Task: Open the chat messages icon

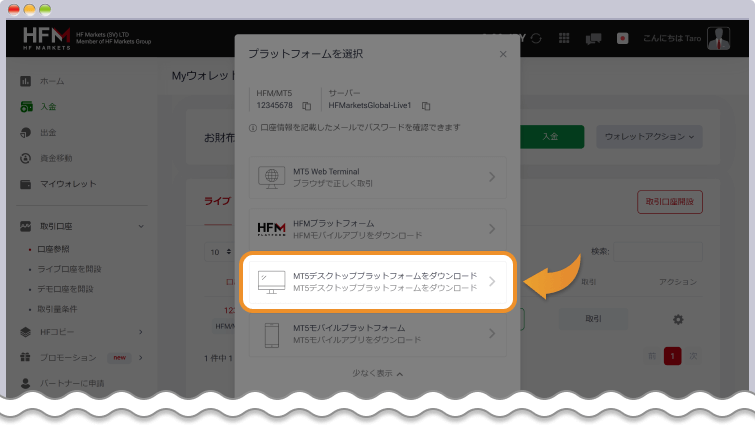Action: click(593, 39)
